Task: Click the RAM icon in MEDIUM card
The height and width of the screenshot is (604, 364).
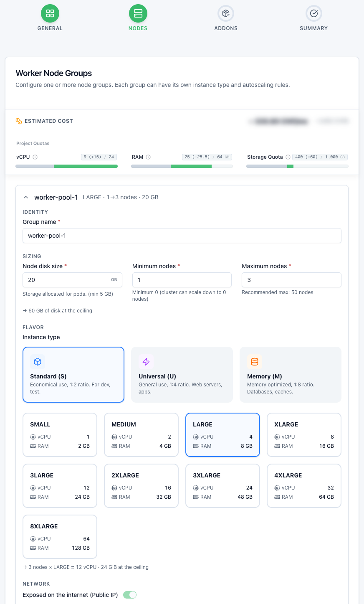Action: (114, 446)
